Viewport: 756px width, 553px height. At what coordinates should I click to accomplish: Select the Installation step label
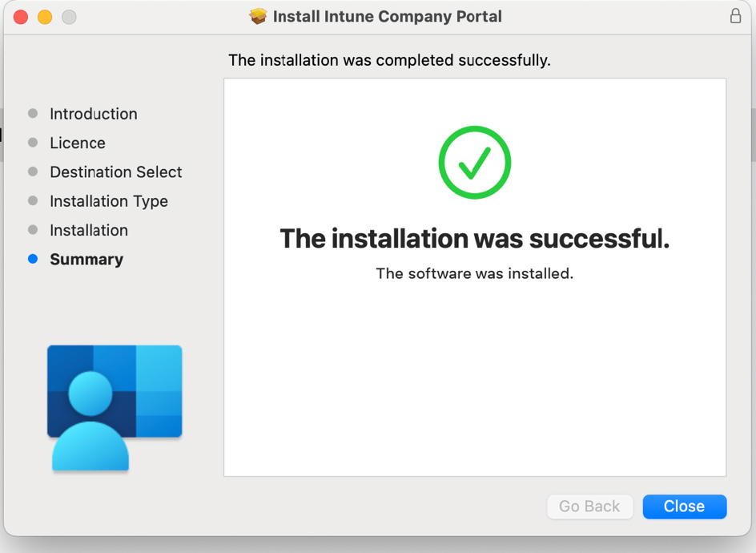click(89, 230)
